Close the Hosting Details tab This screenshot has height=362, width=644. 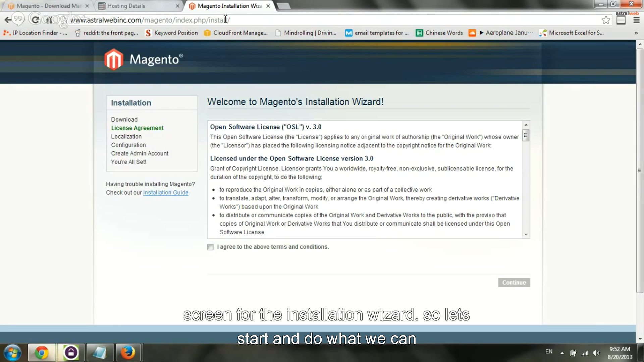click(177, 6)
